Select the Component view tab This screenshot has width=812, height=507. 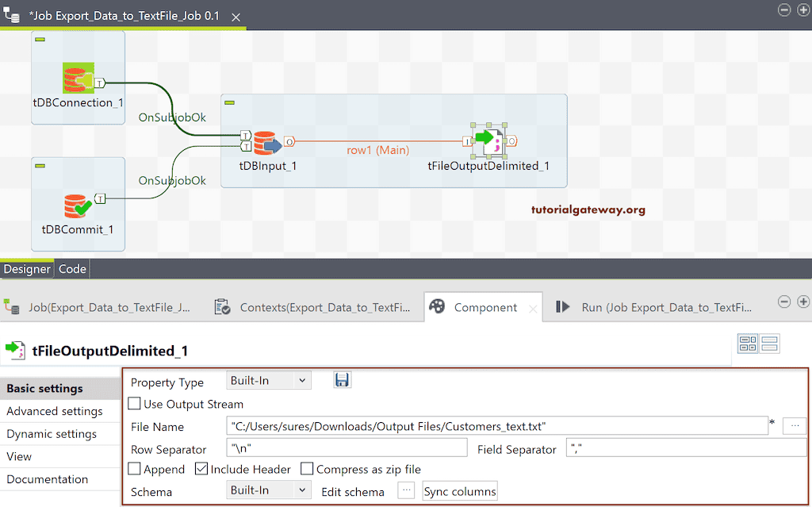coord(485,307)
